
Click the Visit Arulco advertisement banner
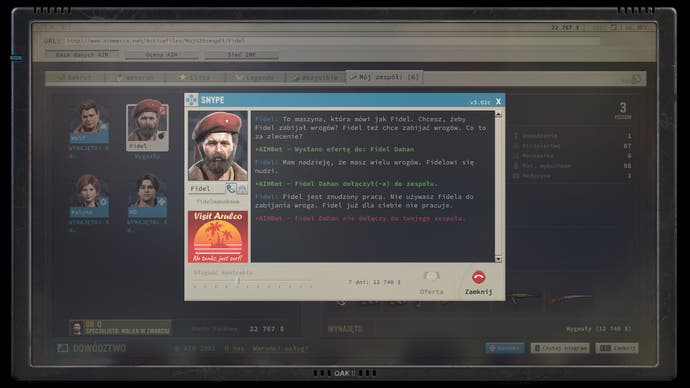(218, 237)
